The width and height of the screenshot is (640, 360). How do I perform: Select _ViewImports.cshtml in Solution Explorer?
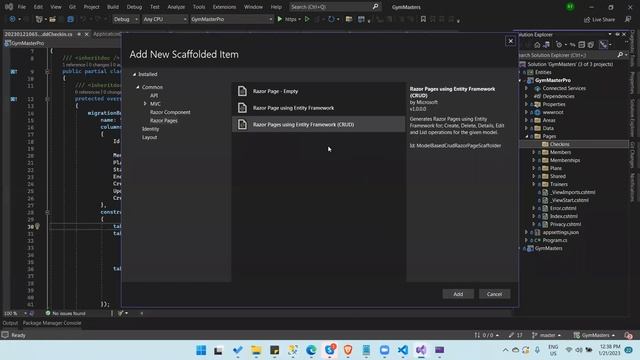[572, 192]
